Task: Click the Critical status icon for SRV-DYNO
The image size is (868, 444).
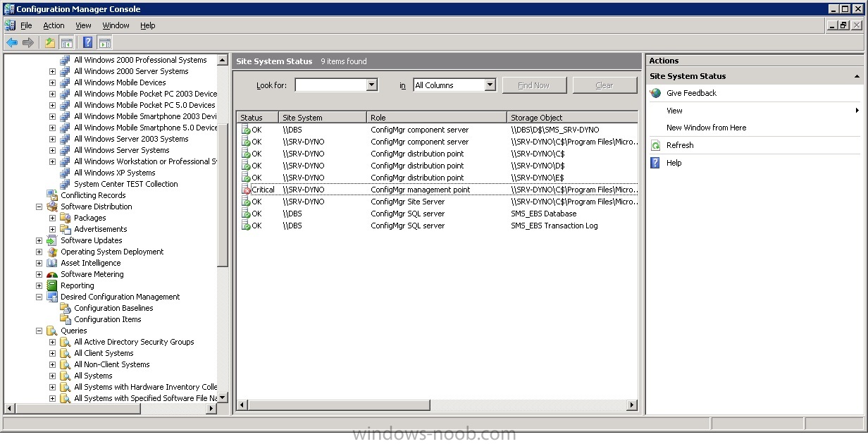Action: point(246,190)
